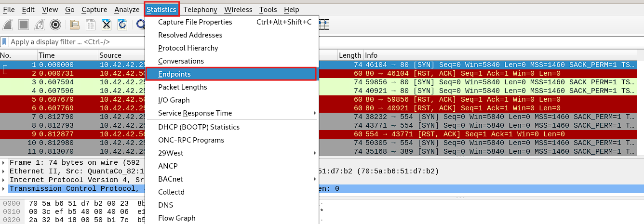644x224 pixels.
Task: Click the Time column header
Action: [x=67, y=55]
